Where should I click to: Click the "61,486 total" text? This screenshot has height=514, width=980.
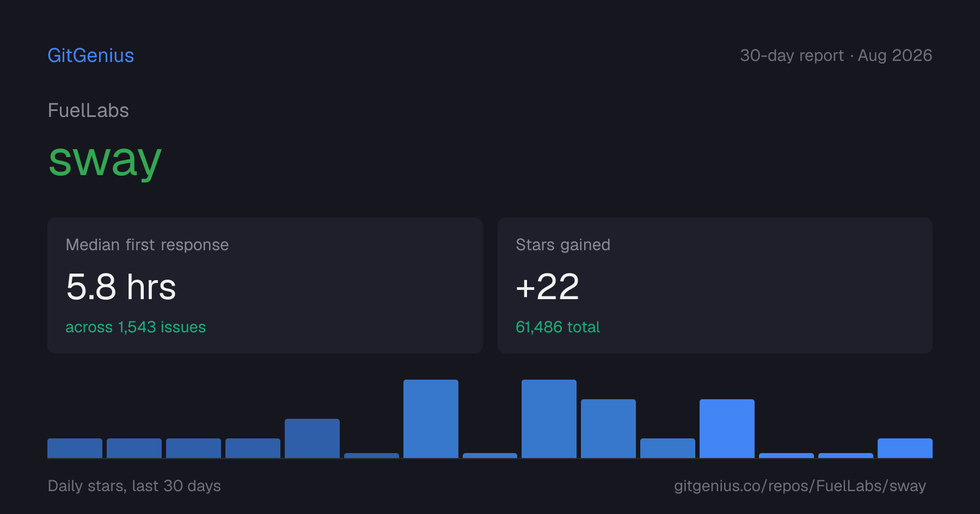[x=558, y=327]
